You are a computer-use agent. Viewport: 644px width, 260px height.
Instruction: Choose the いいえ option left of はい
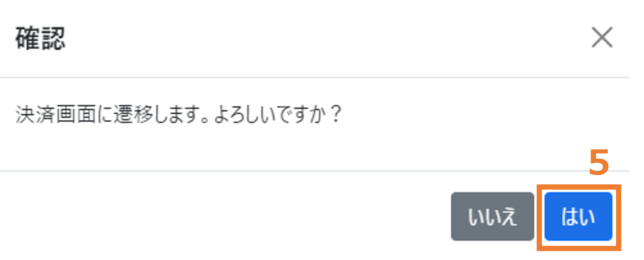[x=492, y=216]
